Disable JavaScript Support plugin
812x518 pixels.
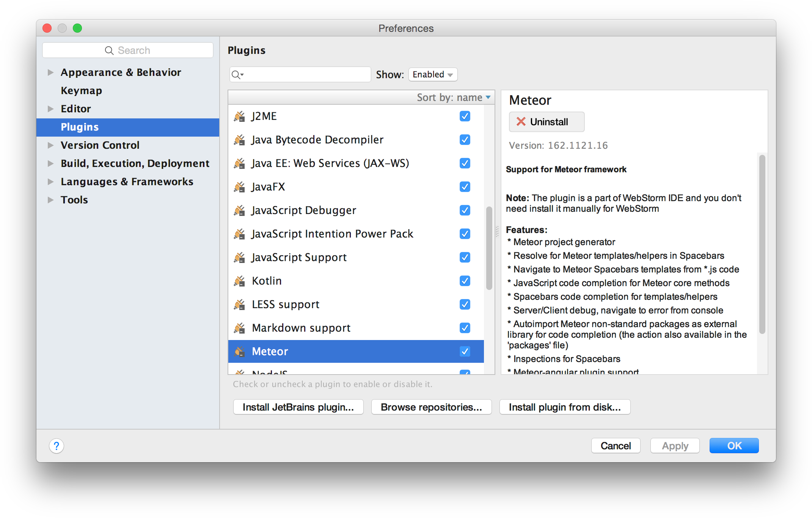(465, 257)
